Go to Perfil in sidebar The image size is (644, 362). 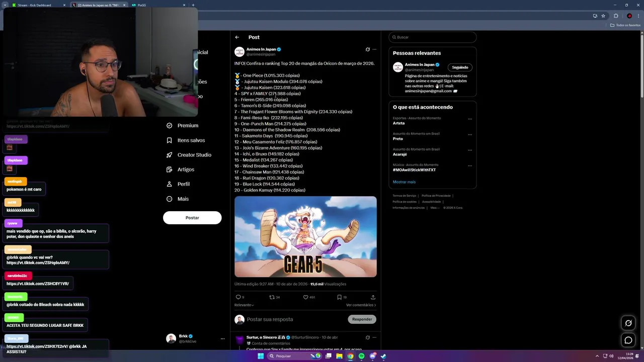178,184
